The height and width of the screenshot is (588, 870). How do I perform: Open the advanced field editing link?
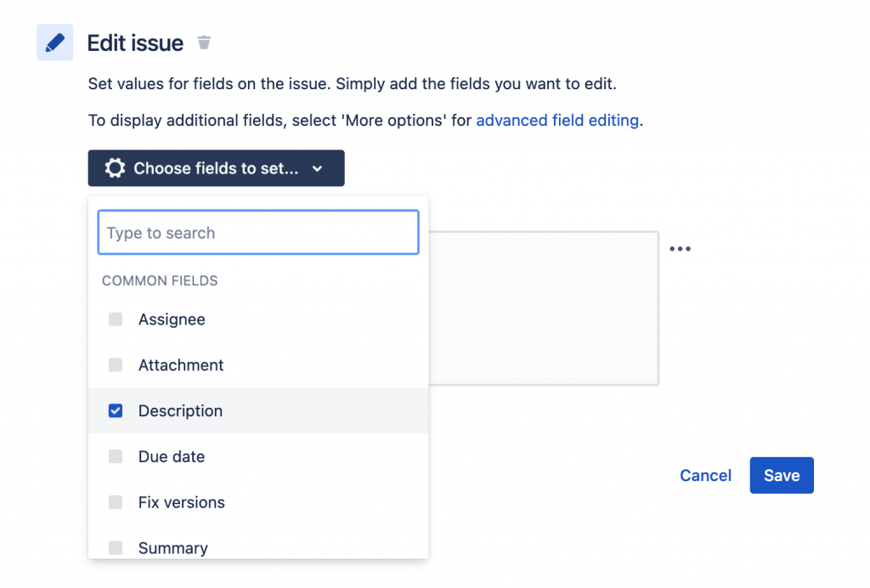pos(557,121)
